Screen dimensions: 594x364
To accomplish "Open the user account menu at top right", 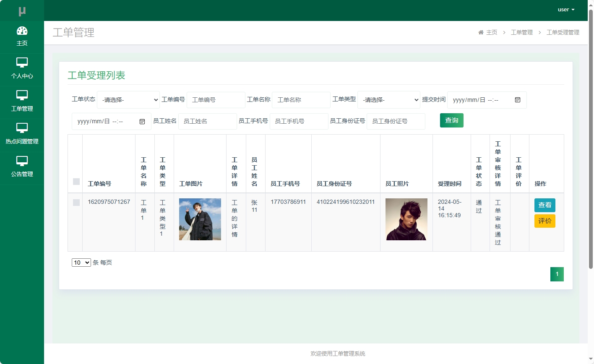I will 565,9.
